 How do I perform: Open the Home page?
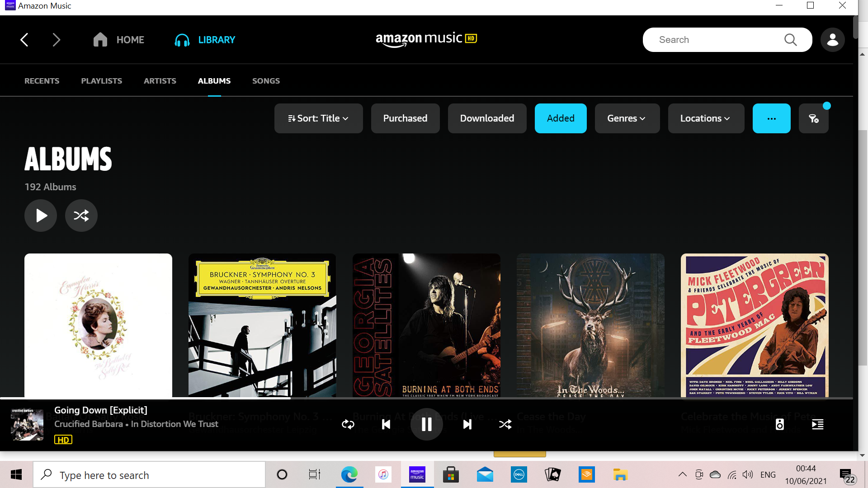[x=118, y=40]
